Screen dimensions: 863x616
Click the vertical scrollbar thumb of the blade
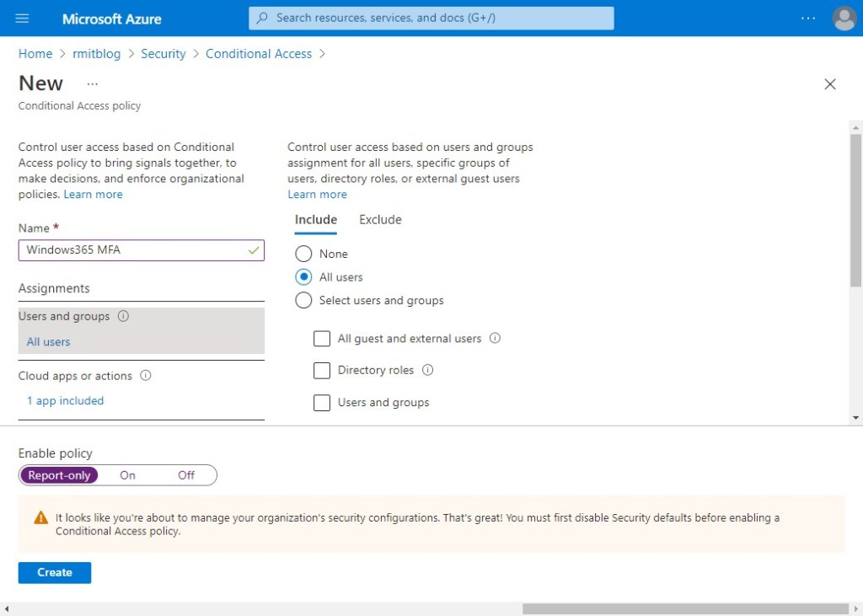pos(855,211)
